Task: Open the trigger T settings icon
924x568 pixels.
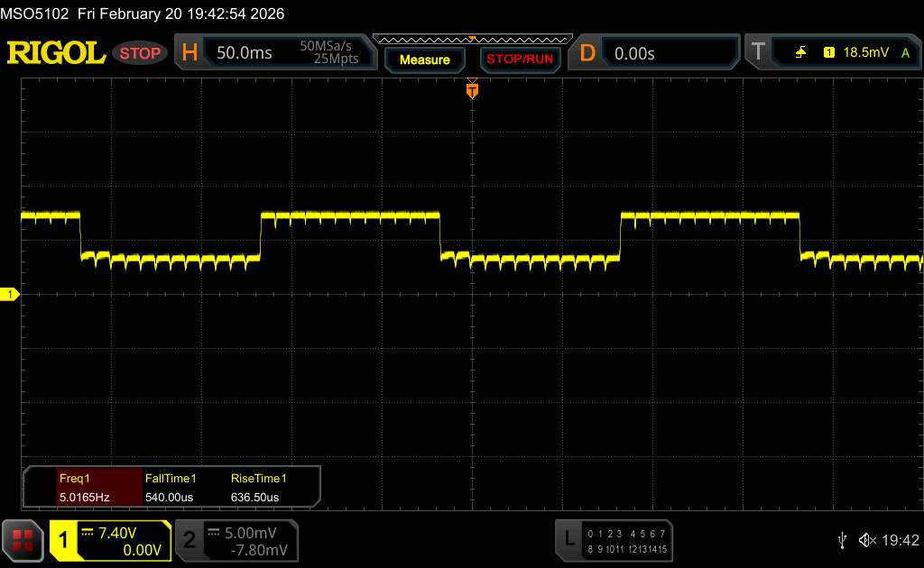Action: [757, 53]
